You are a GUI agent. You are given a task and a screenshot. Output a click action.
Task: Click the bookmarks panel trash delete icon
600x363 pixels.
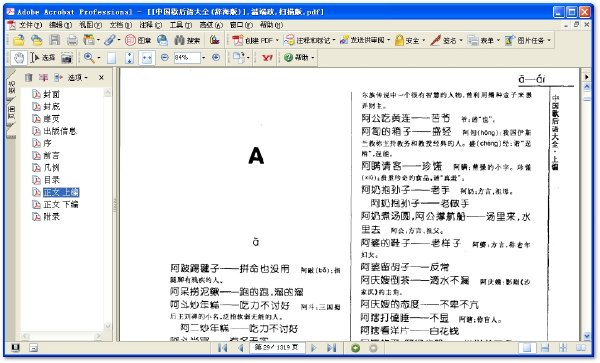29,78
